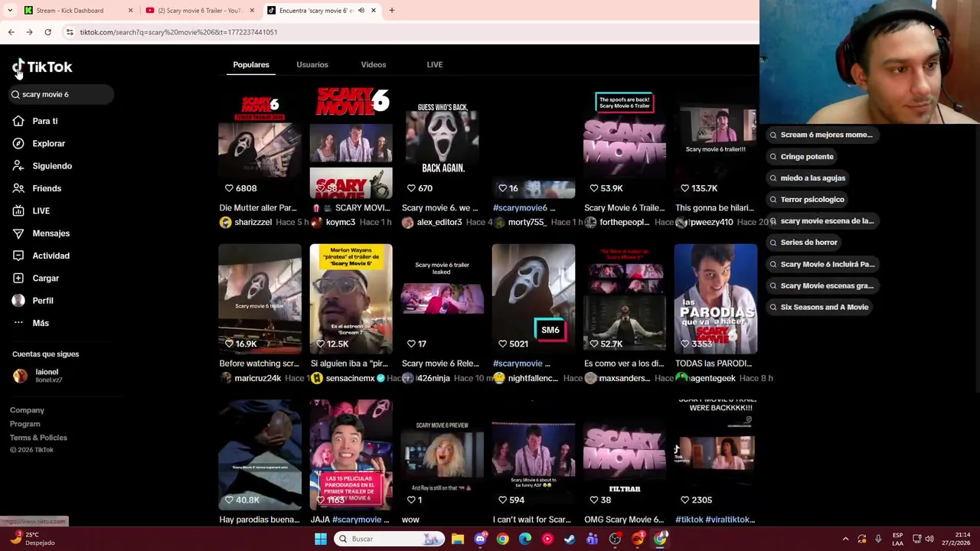Open volume control in system tray

929,539
